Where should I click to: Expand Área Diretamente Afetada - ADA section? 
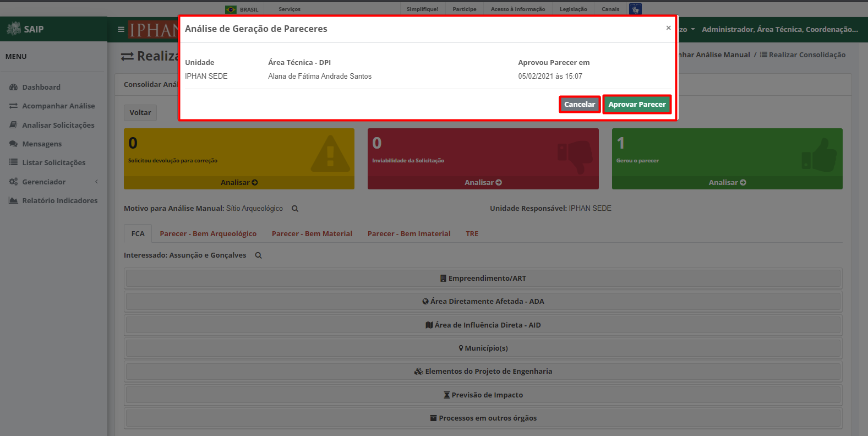point(483,301)
